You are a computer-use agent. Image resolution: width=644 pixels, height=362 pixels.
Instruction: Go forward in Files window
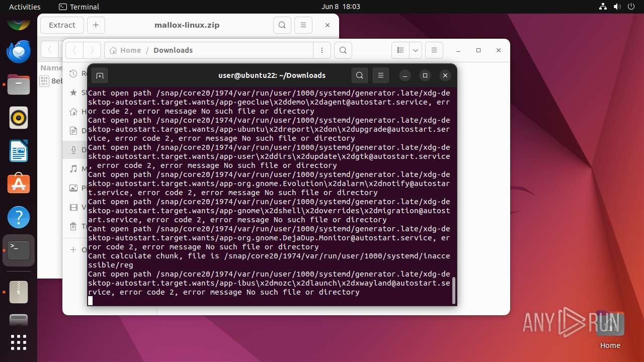pyautogui.click(x=92, y=50)
